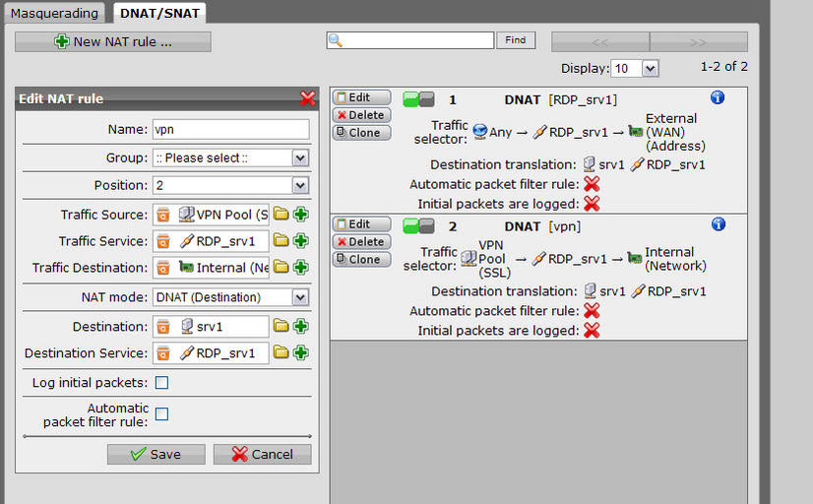Switch to the Masquerading tab
This screenshot has height=504, width=813.
[x=54, y=13]
